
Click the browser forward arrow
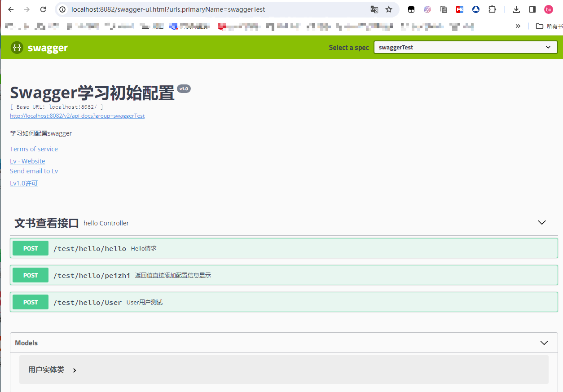click(27, 9)
